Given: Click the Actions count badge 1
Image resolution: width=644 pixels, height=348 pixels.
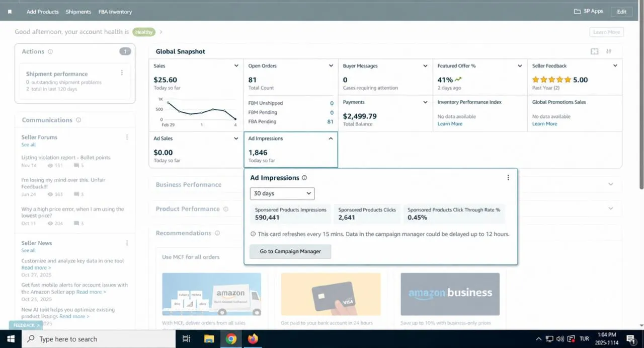Looking at the screenshot, I should click(125, 51).
